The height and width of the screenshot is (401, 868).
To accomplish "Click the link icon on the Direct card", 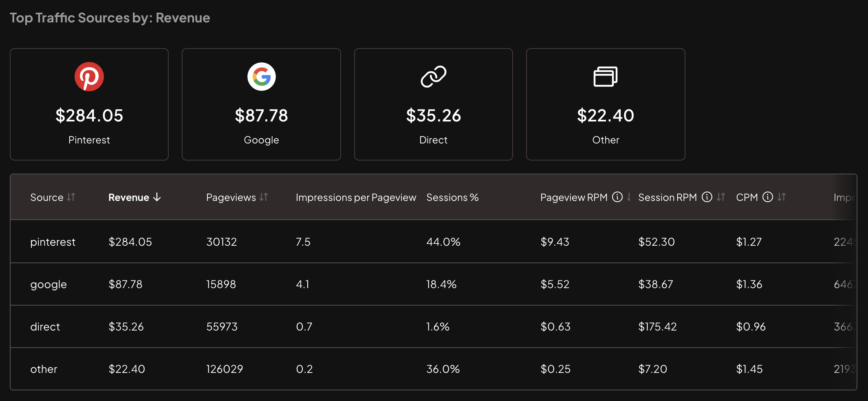I will 433,76.
